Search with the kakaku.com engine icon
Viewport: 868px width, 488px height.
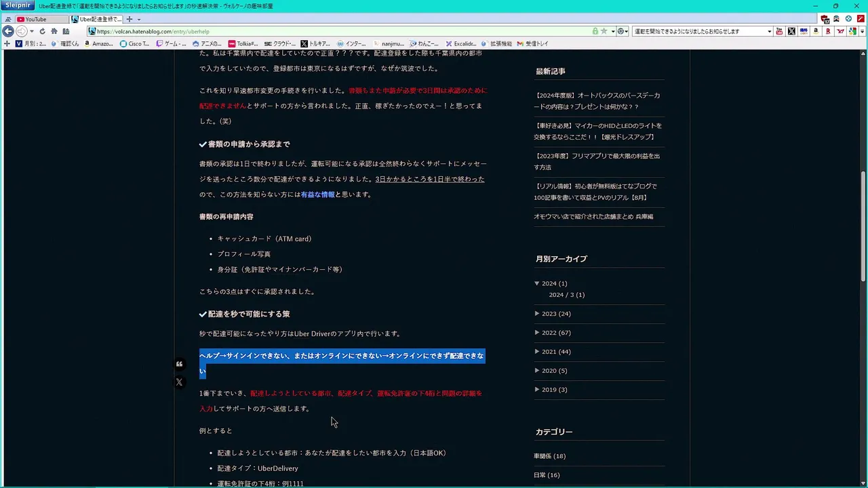pos(804,31)
